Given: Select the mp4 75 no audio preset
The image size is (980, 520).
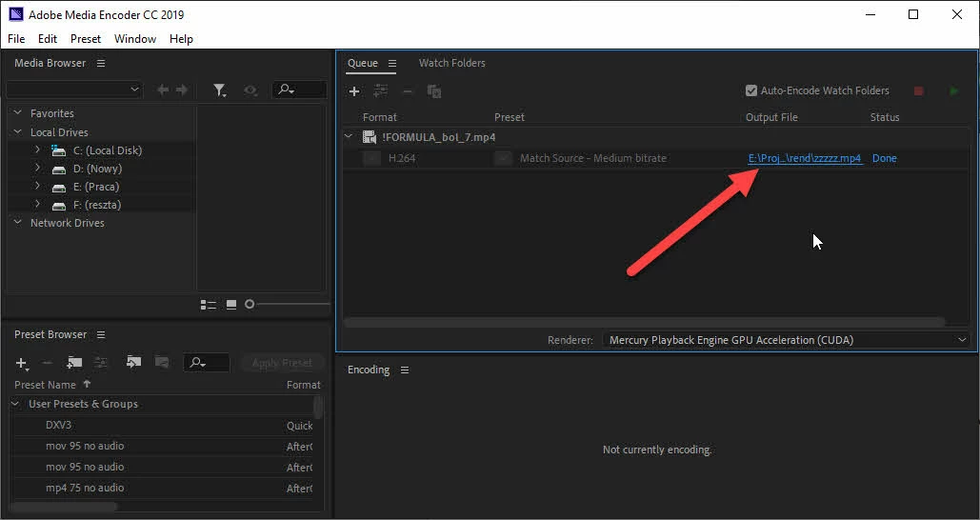Looking at the screenshot, I should 85,489.
